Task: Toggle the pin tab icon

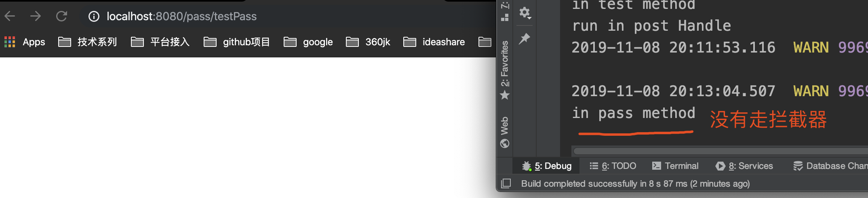Action: pyautogui.click(x=525, y=38)
